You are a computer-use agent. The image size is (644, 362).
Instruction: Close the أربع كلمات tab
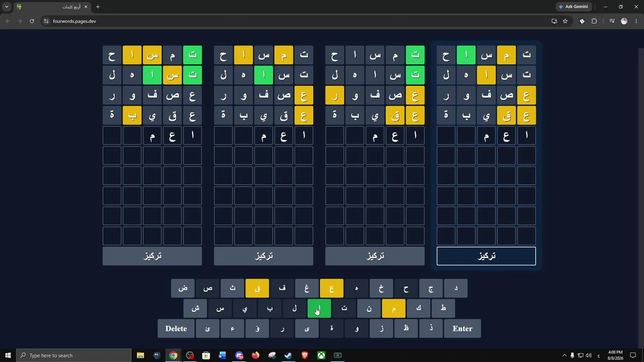coord(86,7)
